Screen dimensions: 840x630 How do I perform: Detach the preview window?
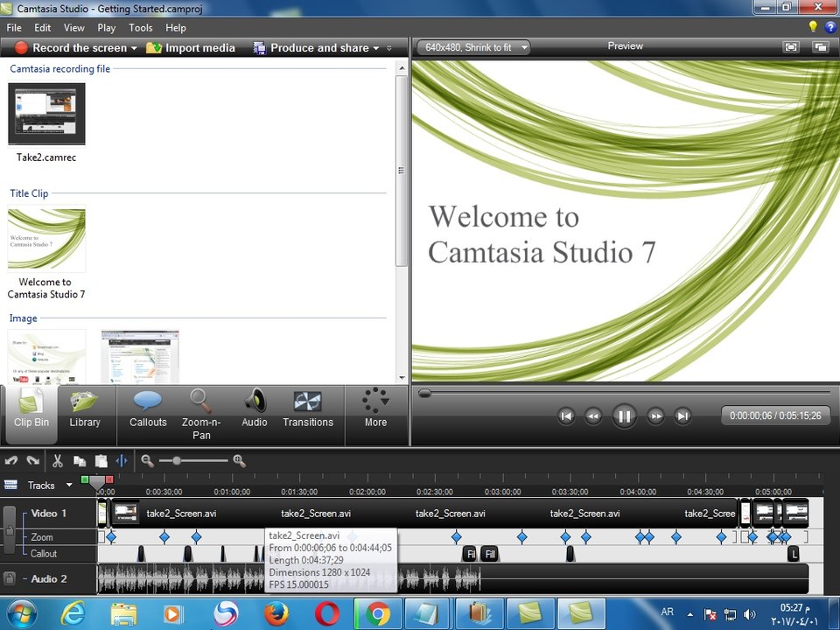(x=820, y=47)
